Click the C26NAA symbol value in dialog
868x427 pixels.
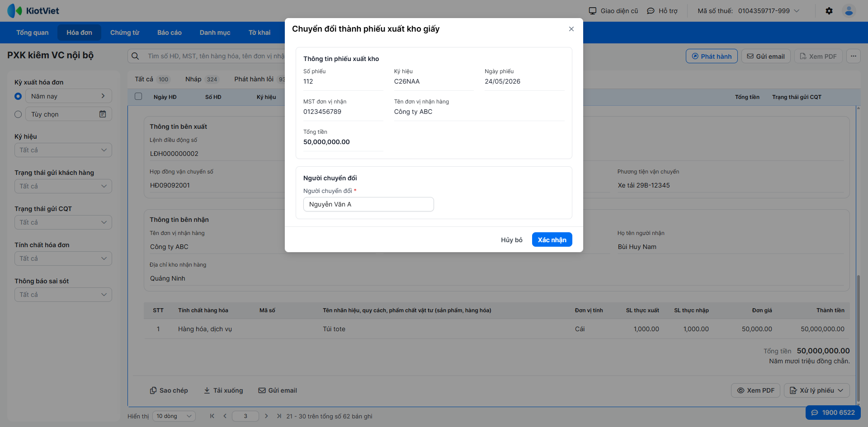point(407,81)
